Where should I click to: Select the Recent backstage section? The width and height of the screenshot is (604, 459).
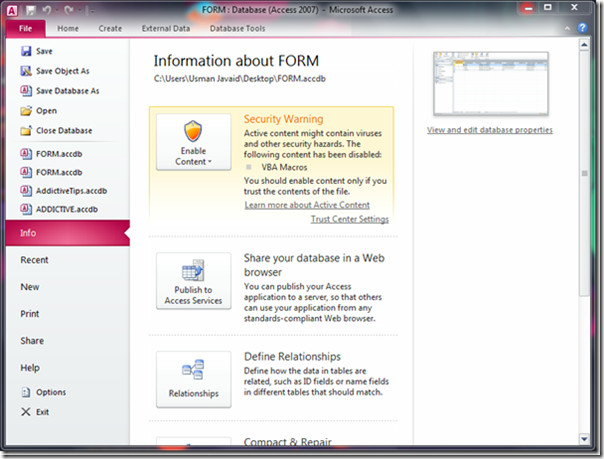35,260
